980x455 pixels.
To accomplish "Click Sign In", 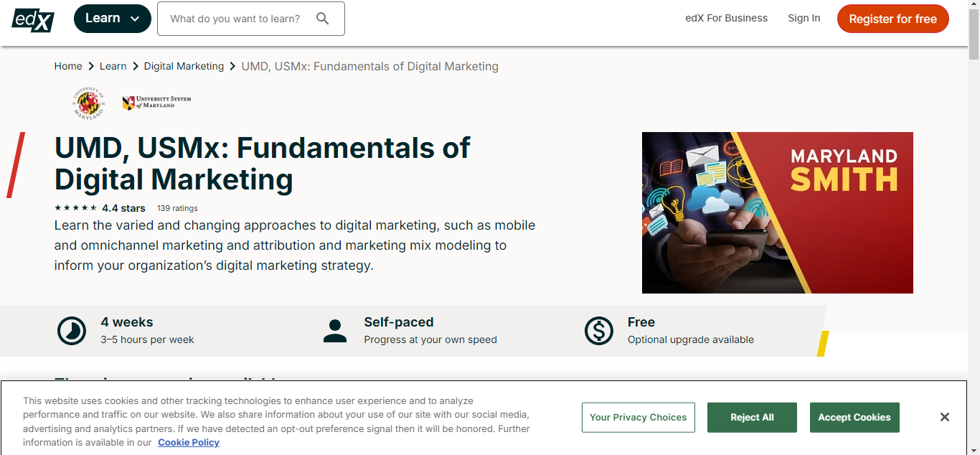I will coord(804,18).
